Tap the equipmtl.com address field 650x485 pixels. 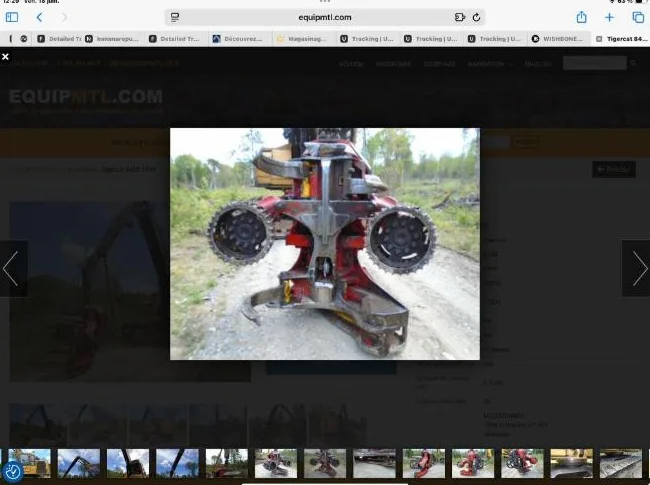pos(325,17)
